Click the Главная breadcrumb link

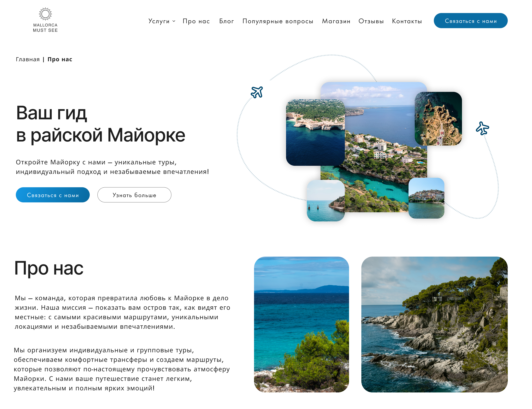(x=27, y=59)
